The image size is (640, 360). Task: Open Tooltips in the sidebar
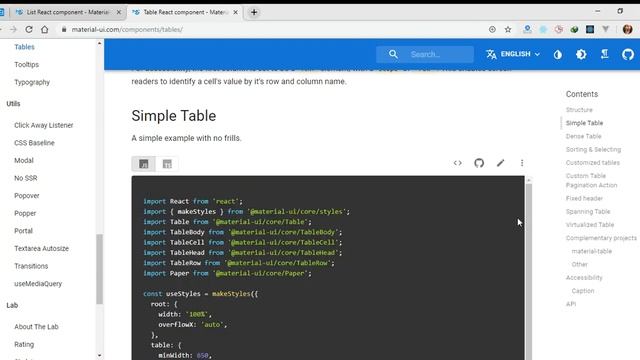(x=27, y=64)
